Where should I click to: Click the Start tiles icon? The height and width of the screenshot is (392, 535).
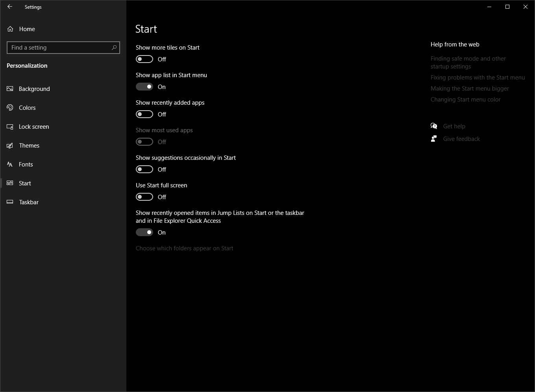click(10, 183)
